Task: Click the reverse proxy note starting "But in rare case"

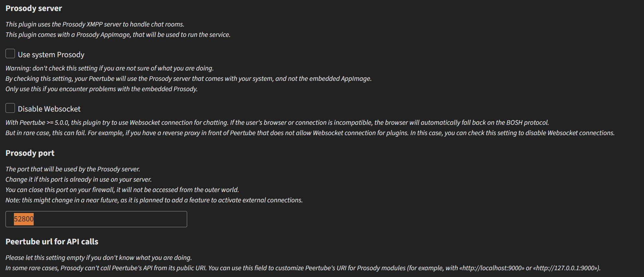Action: [x=310, y=133]
